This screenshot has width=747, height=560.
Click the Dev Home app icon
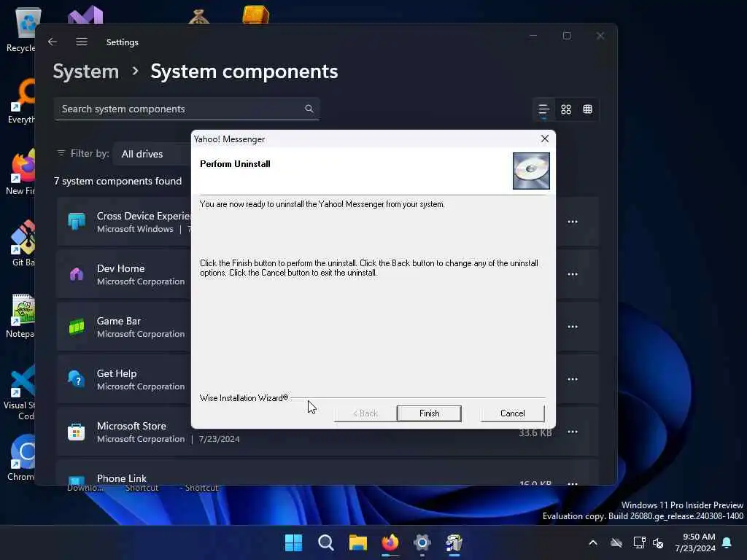coord(76,274)
